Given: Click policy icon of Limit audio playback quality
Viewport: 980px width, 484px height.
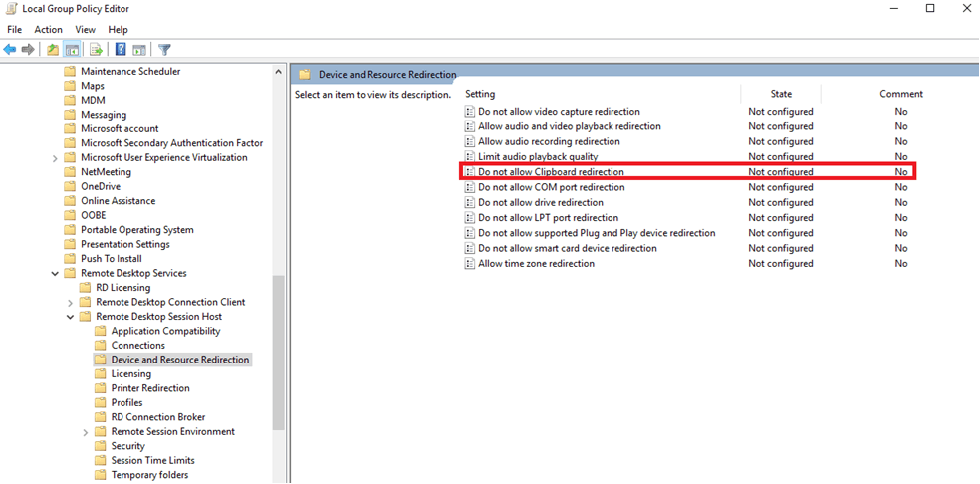Looking at the screenshot, I should [x=470, y=157].
